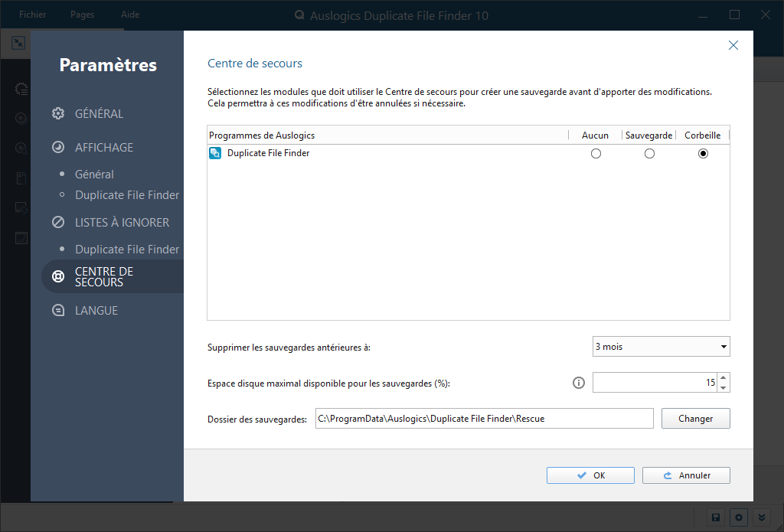Select the Corbeille radio button for Duplicate File Finder
784x532 pixels.
[x=703, y=154]
